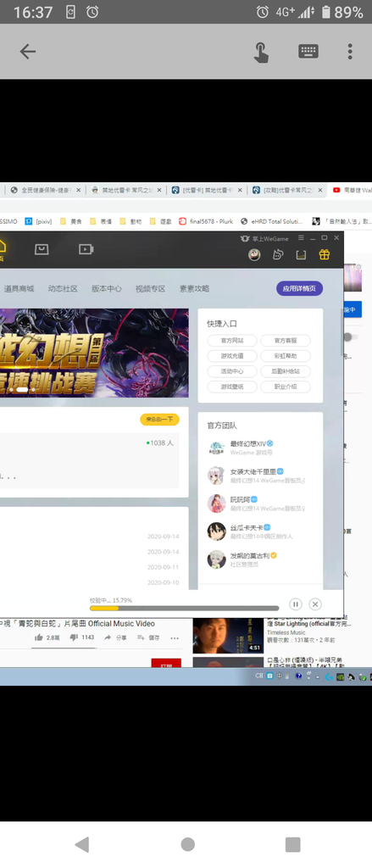Open the WeGame user avatar
The image size is (372, 868).
tap(254, 254)
